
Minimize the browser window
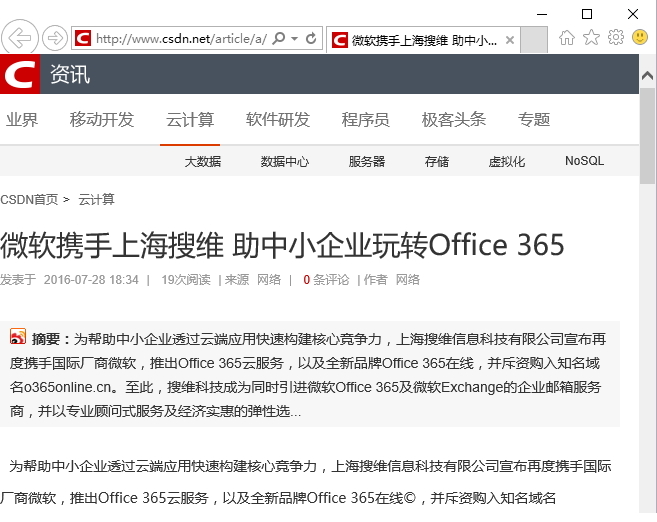point(542,14)
